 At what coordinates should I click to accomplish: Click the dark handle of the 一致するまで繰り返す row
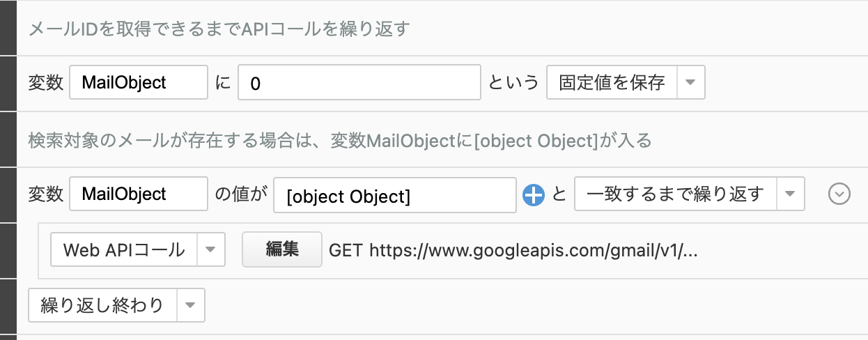(x=8, y=194)
